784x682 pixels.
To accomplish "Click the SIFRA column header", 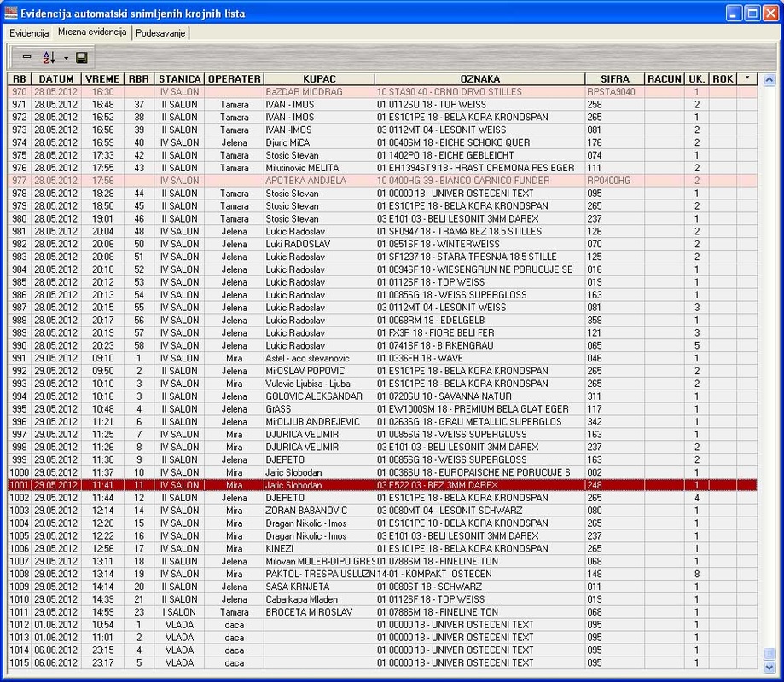I will 614,78.
